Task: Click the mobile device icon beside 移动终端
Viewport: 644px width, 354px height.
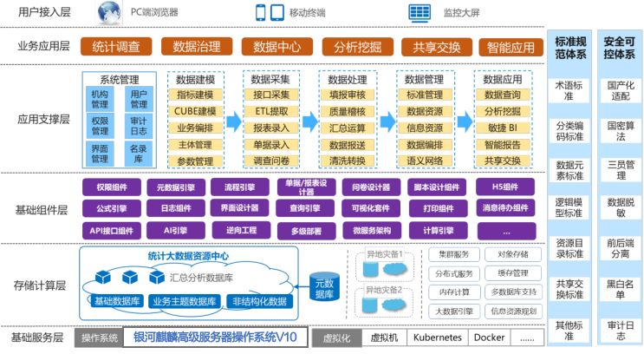Action: click(x=267, y=13)
